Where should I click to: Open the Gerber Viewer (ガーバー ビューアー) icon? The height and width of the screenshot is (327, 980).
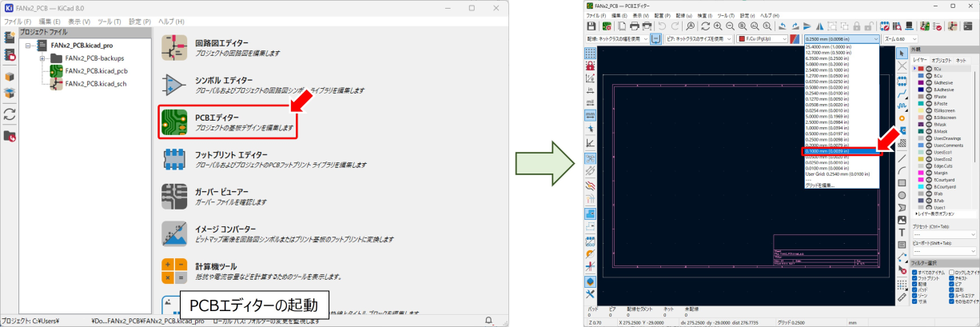(173, 197)
